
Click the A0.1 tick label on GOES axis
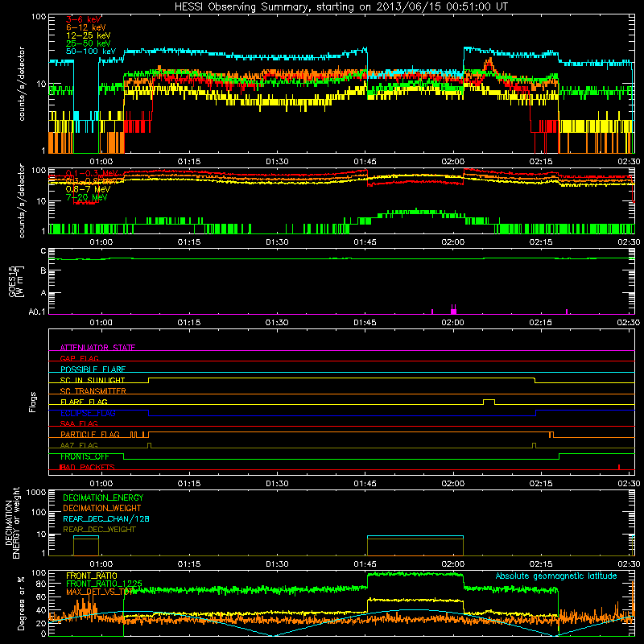pyautogui.click(x=36, y=312)
